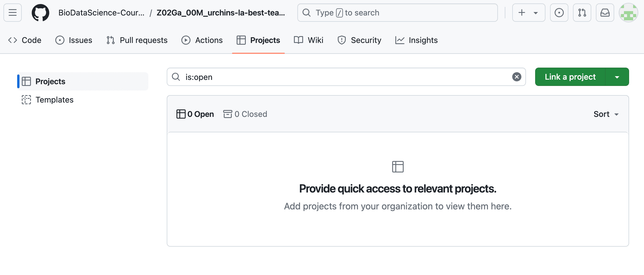Open the notifications inbox icon

(x=605, y=13)
